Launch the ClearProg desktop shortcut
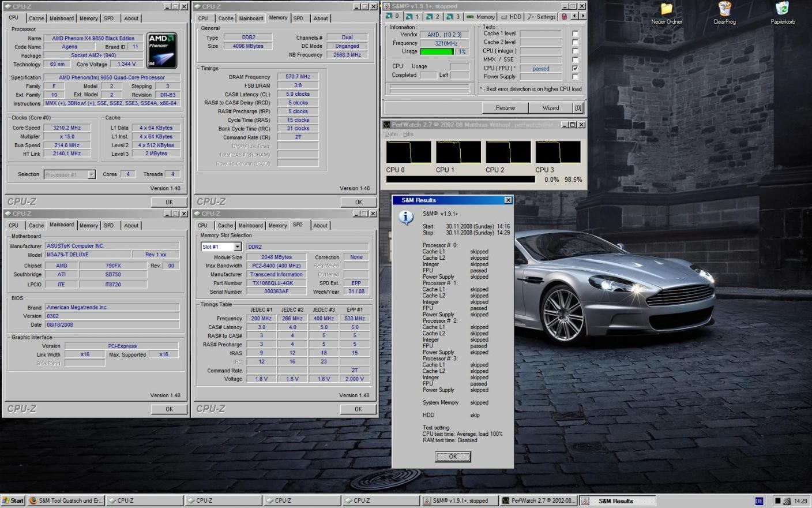Screen dimensions: 812x508 point(724,13)
